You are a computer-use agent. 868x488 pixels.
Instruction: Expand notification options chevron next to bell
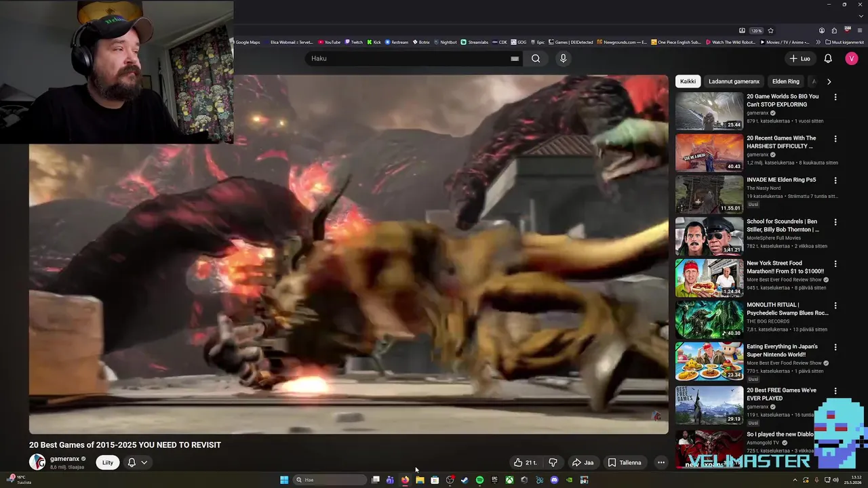(144, 462)
